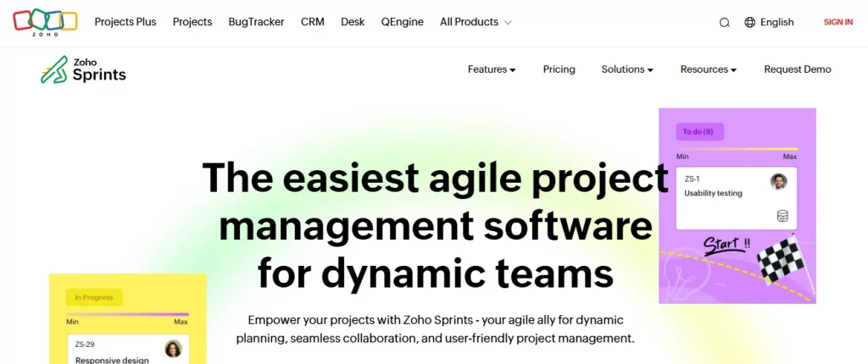This screenshot has height=364, width=868.
Task: Click the 'ZS-29' item ID text
Action: (85, 345)
